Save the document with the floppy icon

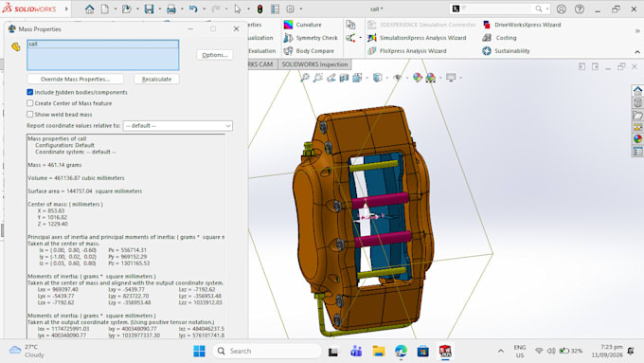[x=149, y=9]
